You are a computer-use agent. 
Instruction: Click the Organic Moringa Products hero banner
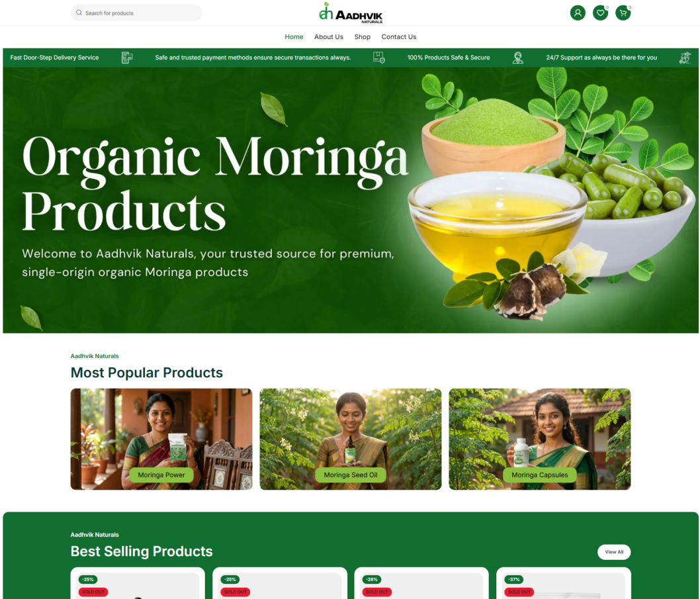[x=351, y=200]
